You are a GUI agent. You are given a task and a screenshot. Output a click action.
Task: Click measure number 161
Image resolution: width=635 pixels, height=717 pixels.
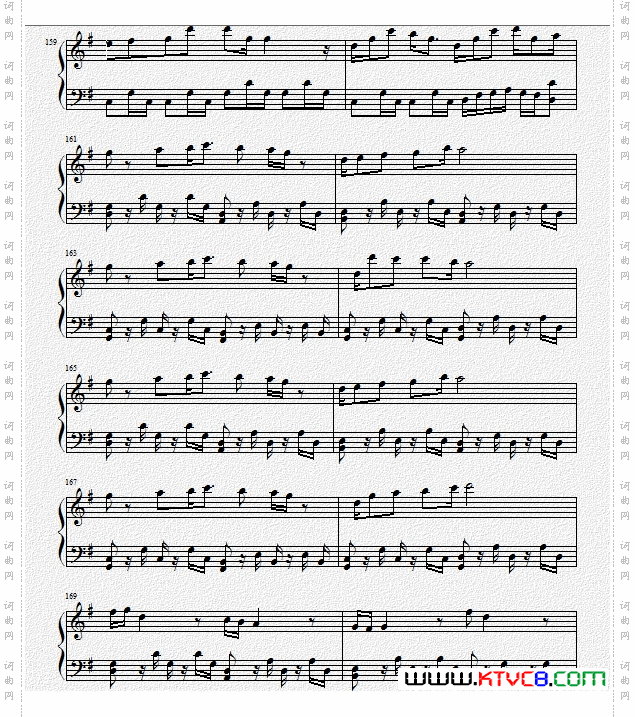click(x=71, y=139)
